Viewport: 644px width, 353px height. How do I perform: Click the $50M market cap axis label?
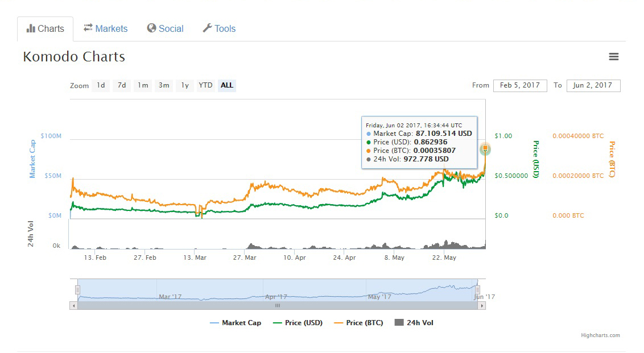[x=53, y=176]
